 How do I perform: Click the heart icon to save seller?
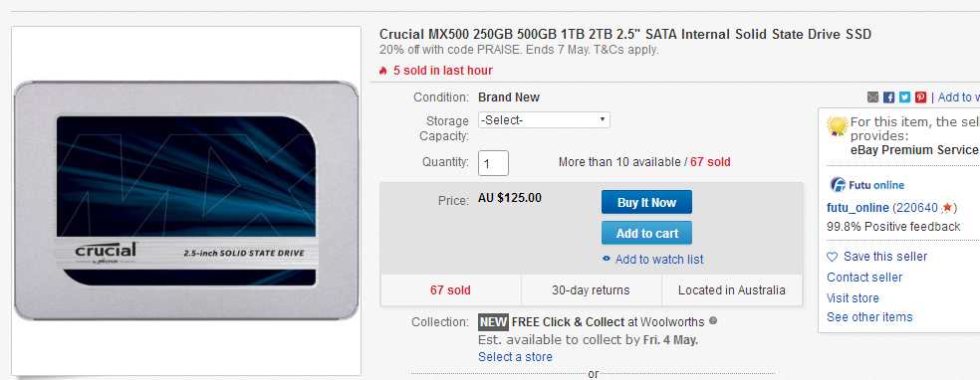[x=832, y=257]
